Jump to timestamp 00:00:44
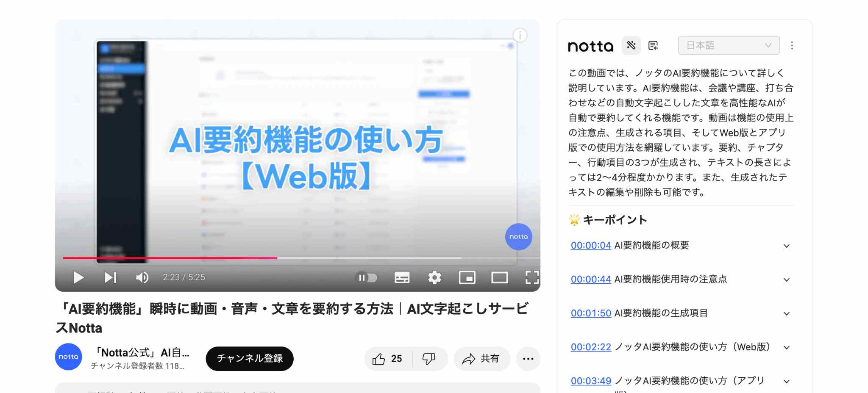The height and width of the screenshot is (393, 868). [591, 279]
